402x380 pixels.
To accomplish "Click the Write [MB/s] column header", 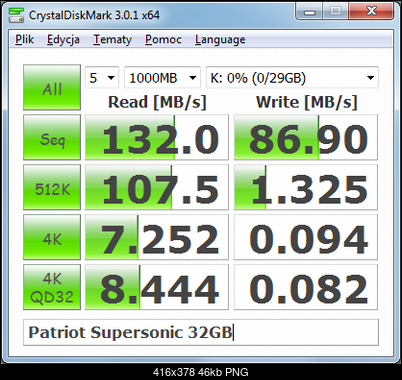I will 306,102.
